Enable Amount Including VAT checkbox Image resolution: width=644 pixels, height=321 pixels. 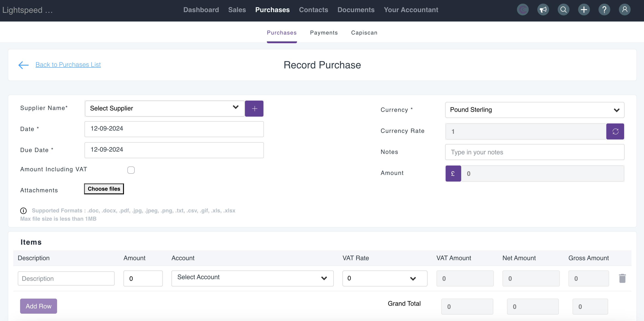(131, 170)
